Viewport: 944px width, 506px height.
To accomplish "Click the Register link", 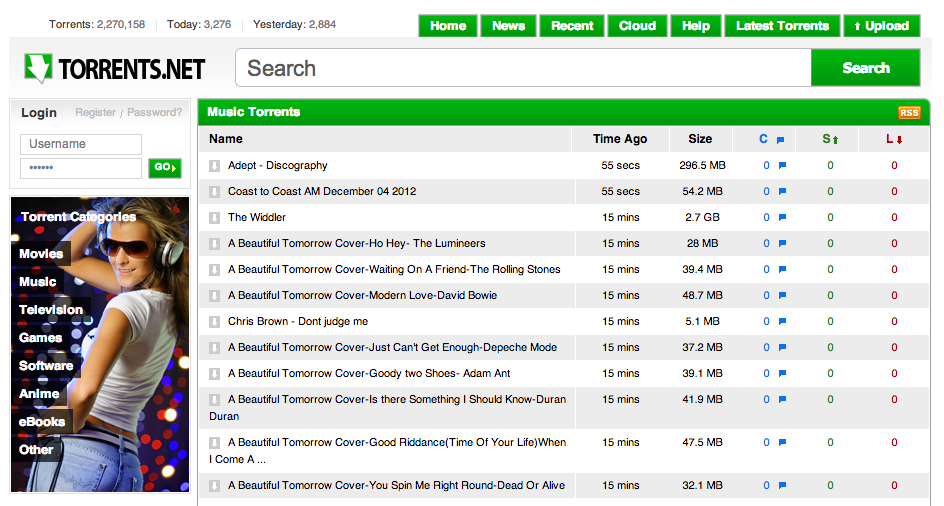I will 95,113.
